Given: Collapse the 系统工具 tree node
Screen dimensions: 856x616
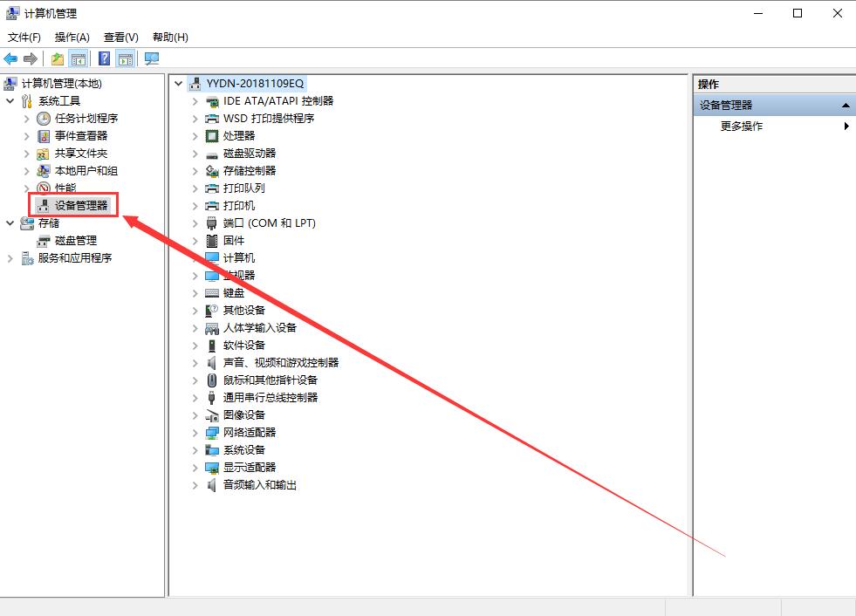Looking at the screenshot, I should [10, 100].
